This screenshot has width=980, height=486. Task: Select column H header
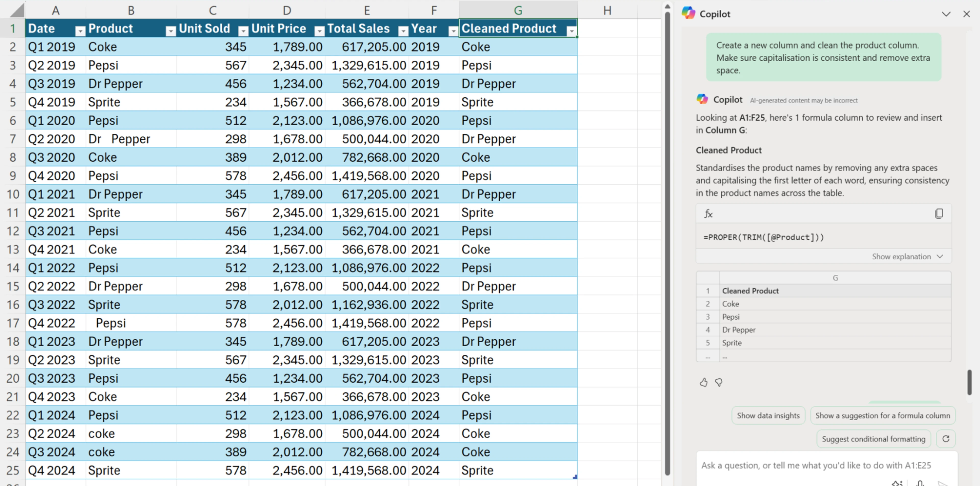[607, 10]
